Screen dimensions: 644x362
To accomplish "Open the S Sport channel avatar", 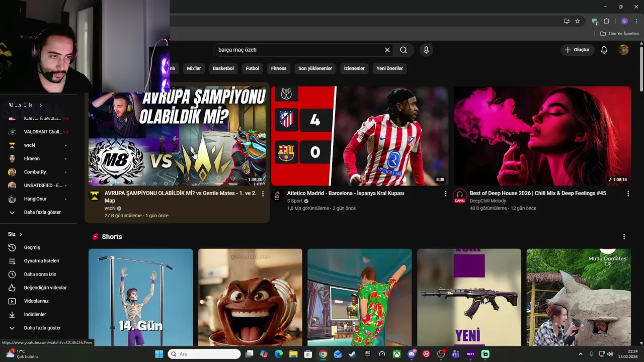I will click(277, 196).
